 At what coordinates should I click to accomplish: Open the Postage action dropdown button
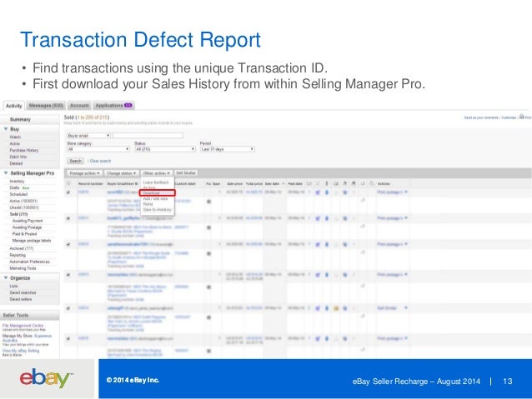pyautogui.click(x=84, y=173)
